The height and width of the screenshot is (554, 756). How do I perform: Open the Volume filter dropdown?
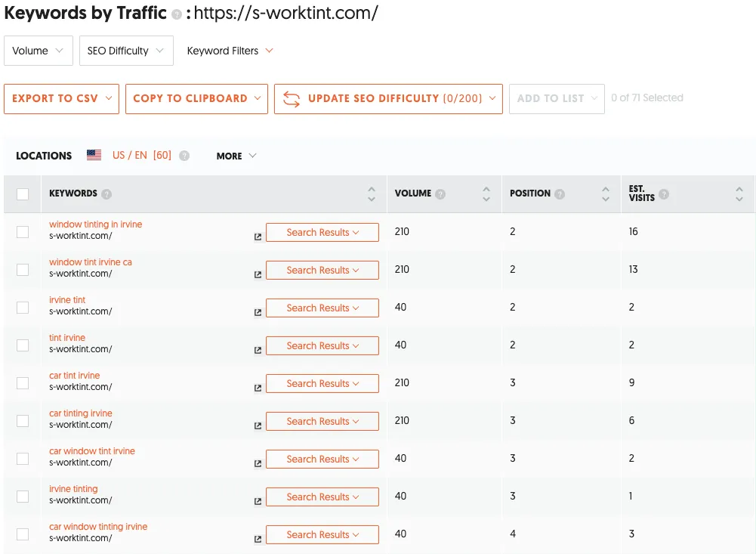[x=38, y=51]
